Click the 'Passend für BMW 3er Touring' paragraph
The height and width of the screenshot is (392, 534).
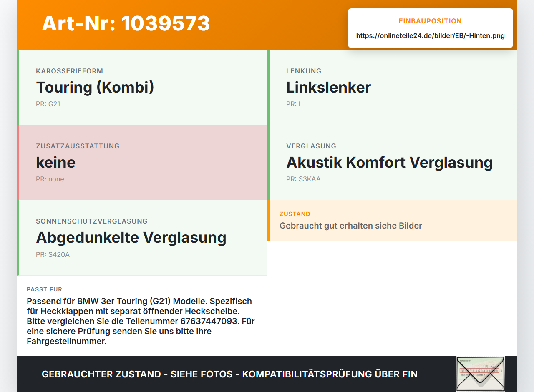(x=141, y=321)
